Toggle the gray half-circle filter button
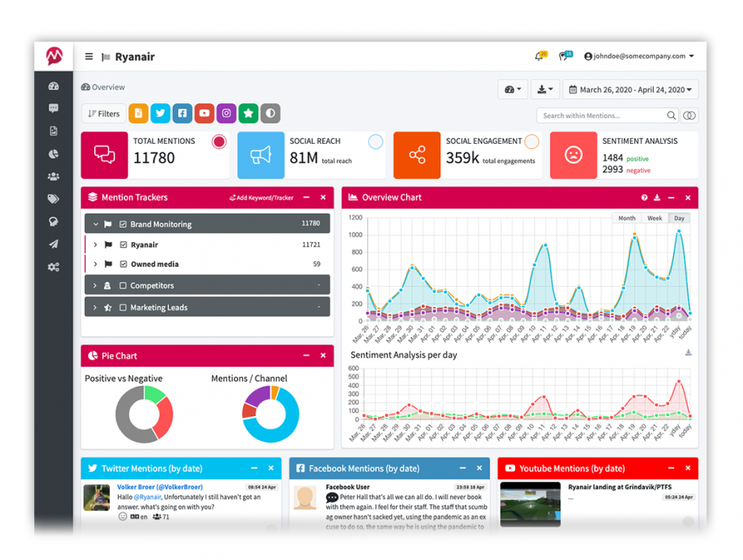The width and height of the screenshot is (743, 560). coord(271,114)
